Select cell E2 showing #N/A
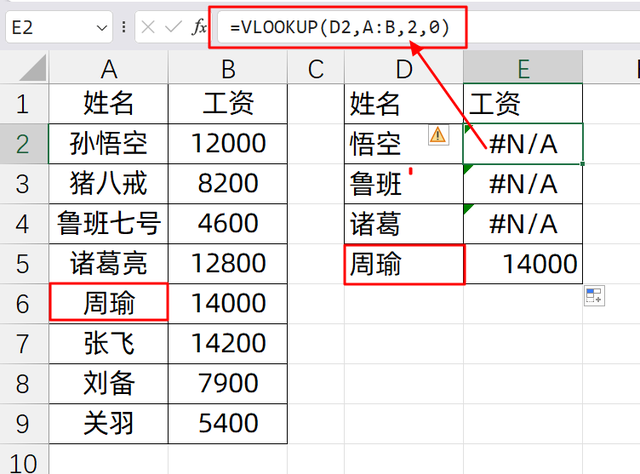The width and height of the screenshot is (640, 474). coord(523,144)
